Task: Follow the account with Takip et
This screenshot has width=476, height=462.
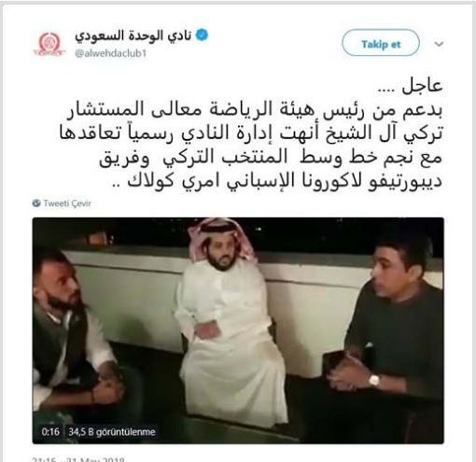Action: point(381,43)
